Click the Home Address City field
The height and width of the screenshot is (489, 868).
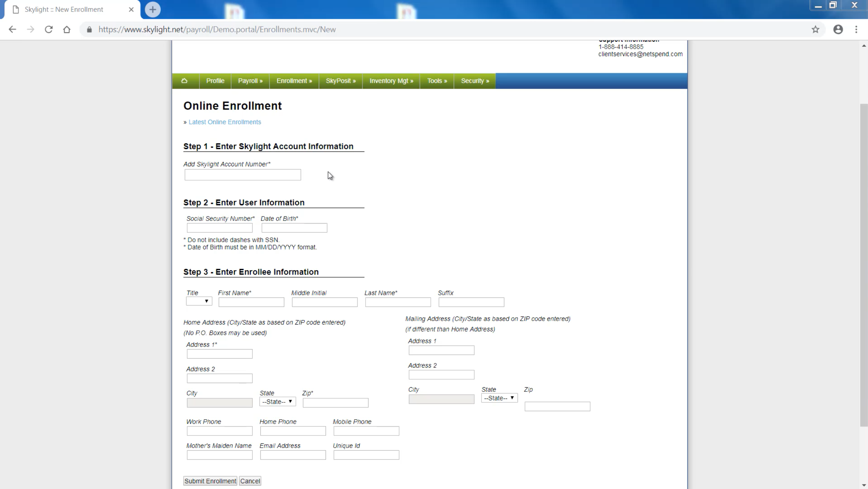(220, 403)
